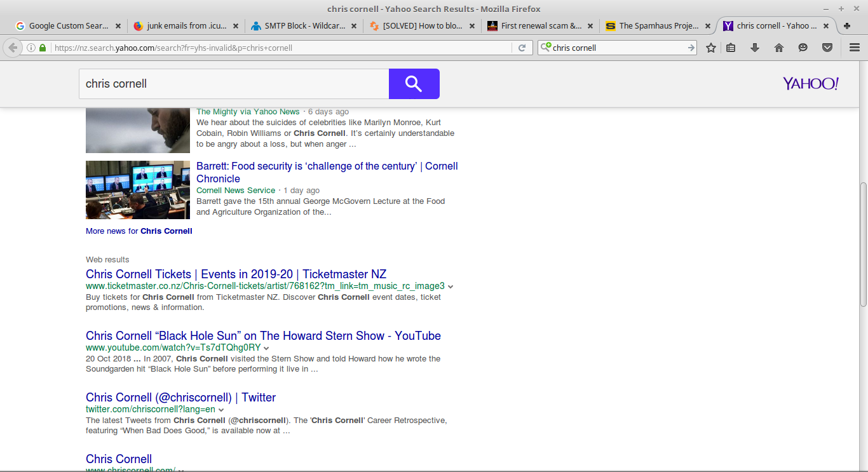Click the toolbar search box with chris cornell
Viewport: 868px width, 472px height.
[618, 48]
